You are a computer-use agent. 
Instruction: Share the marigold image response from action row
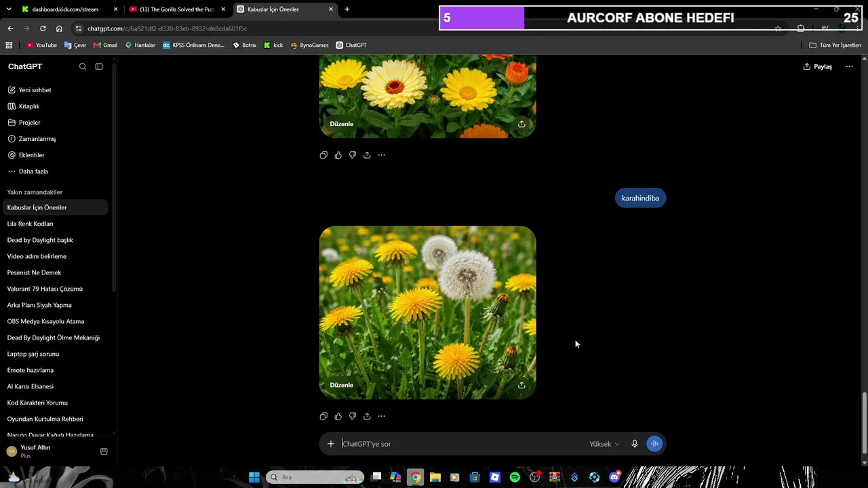(367, 155)
